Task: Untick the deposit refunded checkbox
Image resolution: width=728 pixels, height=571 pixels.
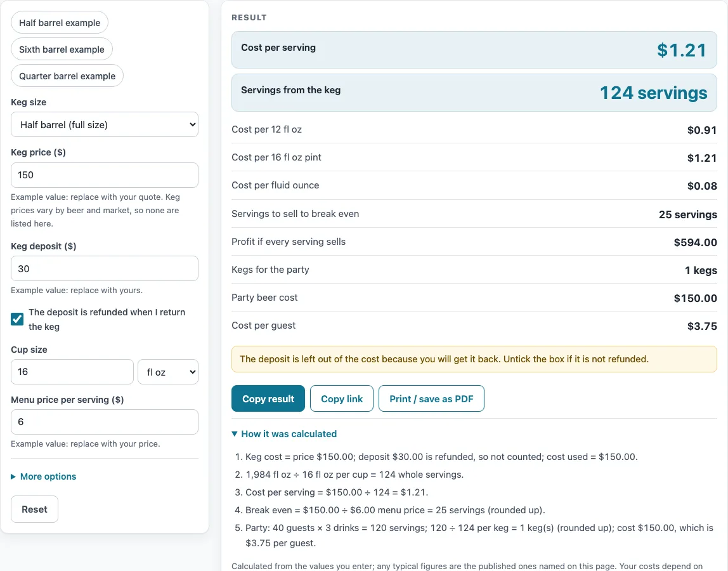Action: click(17, 319)
